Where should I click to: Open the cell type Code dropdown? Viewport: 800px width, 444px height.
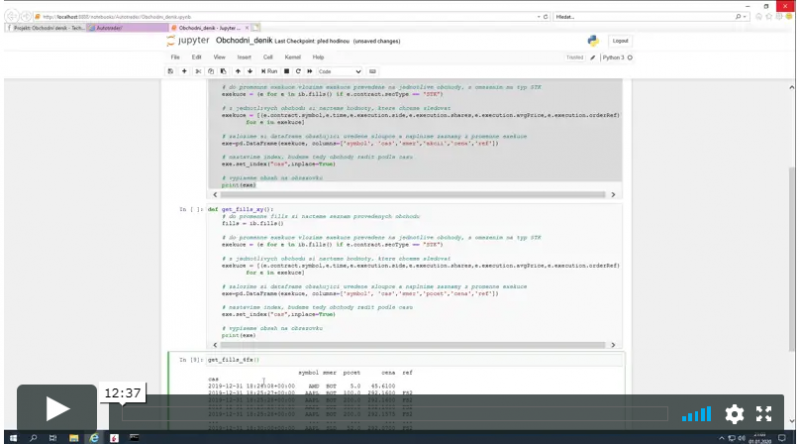(x=339, y=71)
